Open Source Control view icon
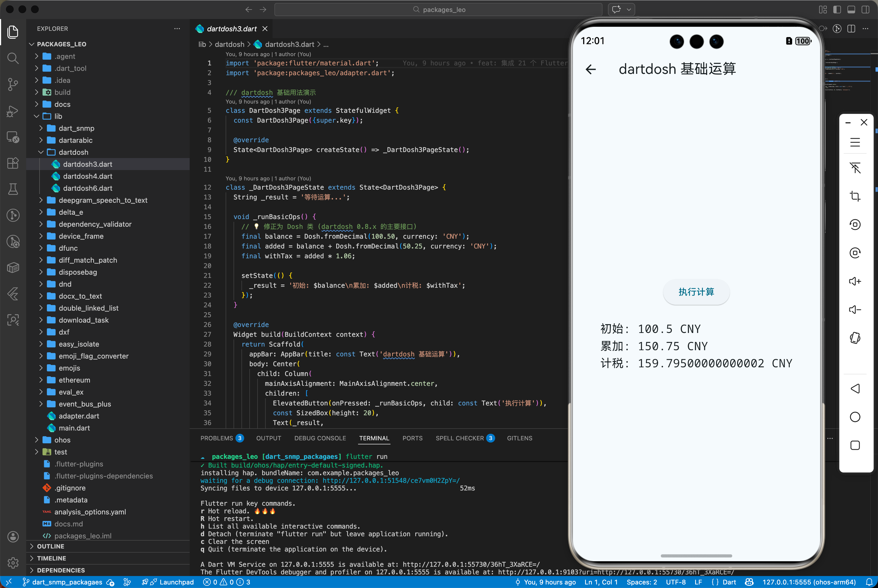878x588 pixels. (x=13, y=84)
